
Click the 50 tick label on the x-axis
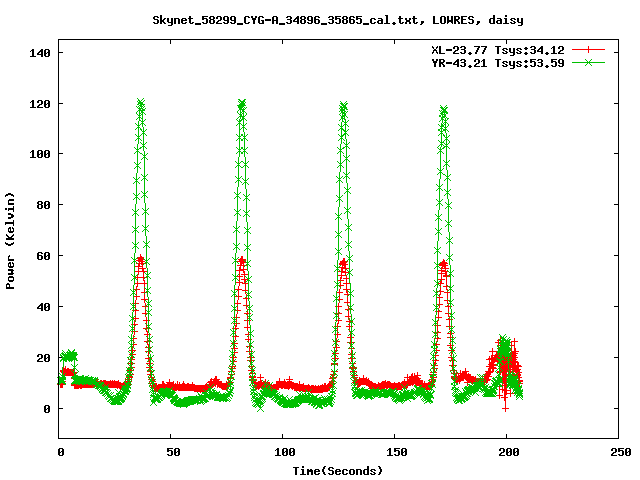click(x=173, y=452)
